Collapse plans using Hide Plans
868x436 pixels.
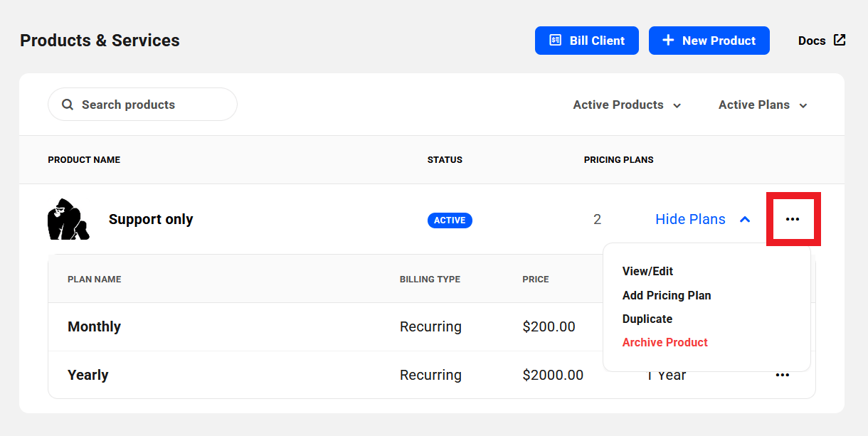[702, 219]
